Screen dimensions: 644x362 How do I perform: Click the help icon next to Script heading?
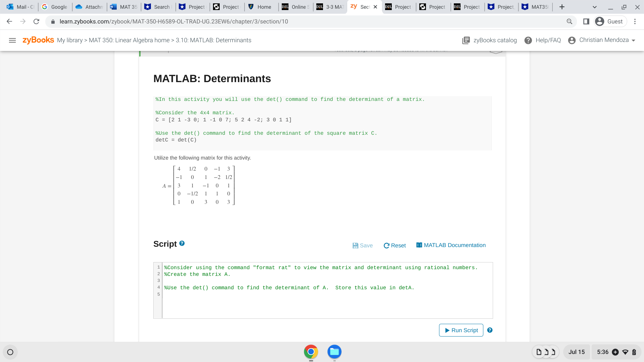(182, 243)
